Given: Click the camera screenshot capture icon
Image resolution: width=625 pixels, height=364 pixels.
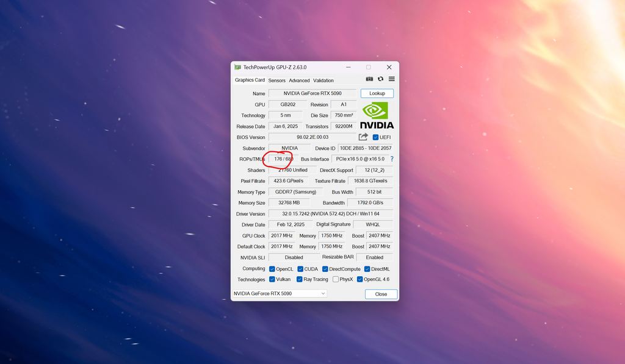Looking at the screenshot, I should coord(369,79).
